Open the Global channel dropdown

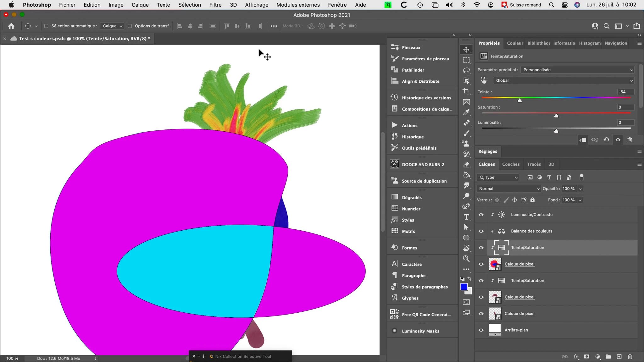point(563,80)
